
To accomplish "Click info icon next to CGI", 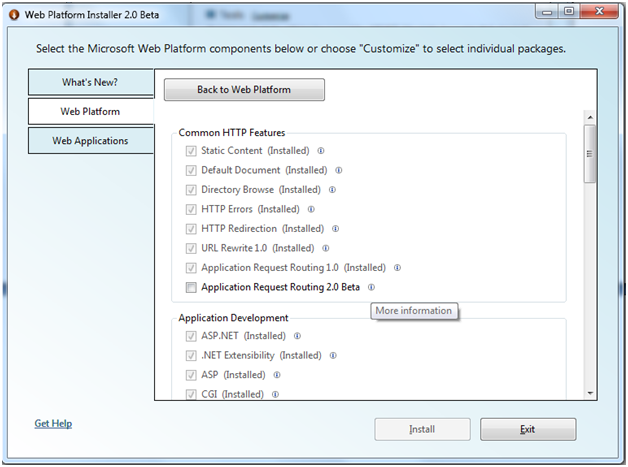I will pyautogui.click(x=275, y=395).
